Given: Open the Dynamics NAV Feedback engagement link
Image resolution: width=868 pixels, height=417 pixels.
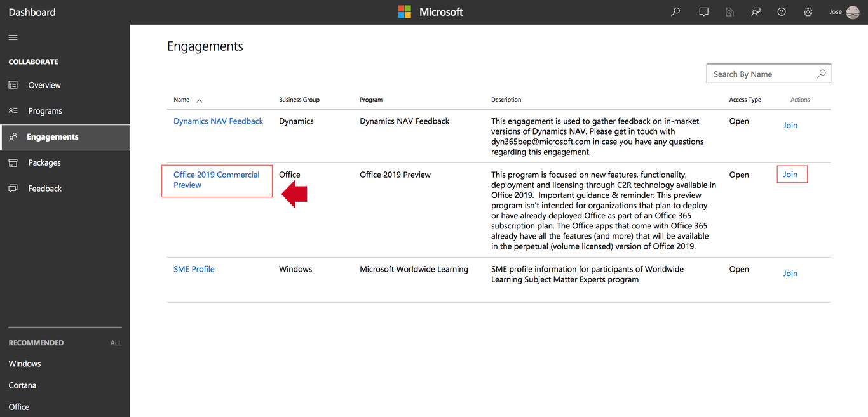Looking at the screenshot, I should (218, 121).
